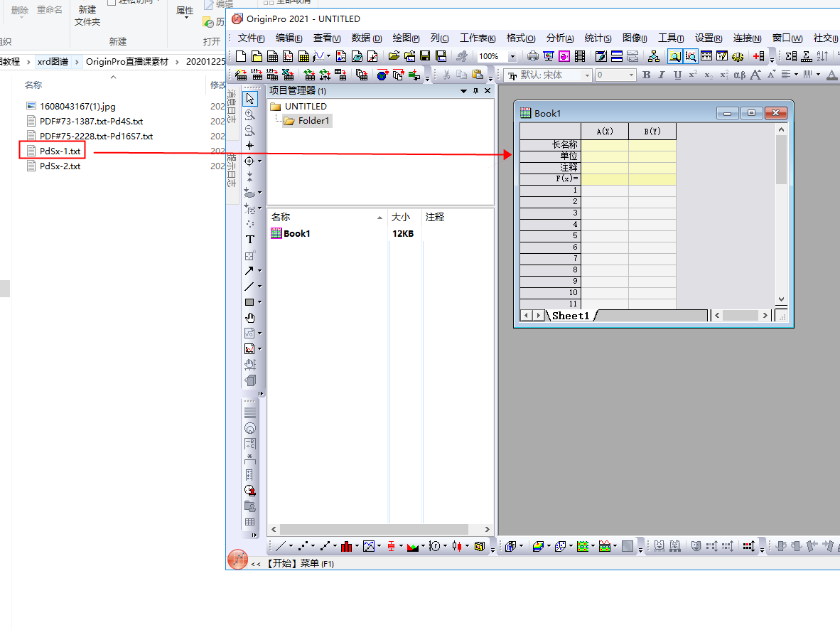Viewport: 840px width, 630px height.
Task: Toggle auto-hide pin on Project Manager
Action: click(475, 90)
